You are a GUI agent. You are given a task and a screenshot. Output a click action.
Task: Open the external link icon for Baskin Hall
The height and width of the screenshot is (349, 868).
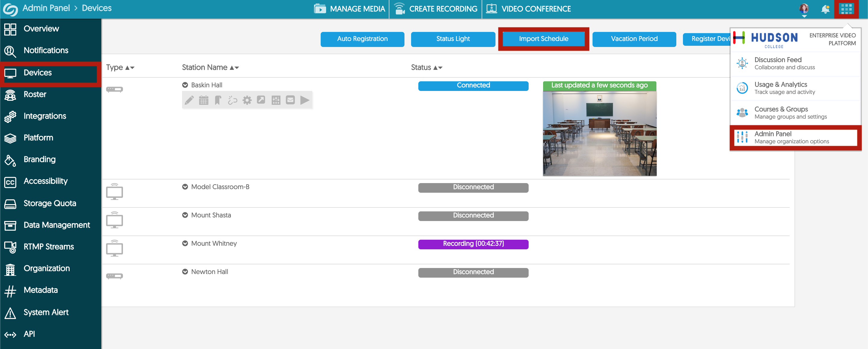(261, 100)
